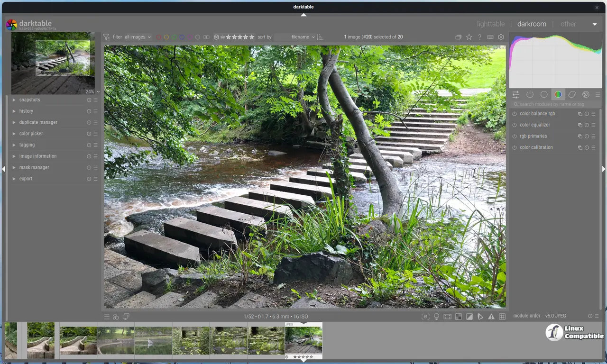Turn on the rgb primaries module
The width and height of the screenshot is (607, 364).
[x=515, y=136]
